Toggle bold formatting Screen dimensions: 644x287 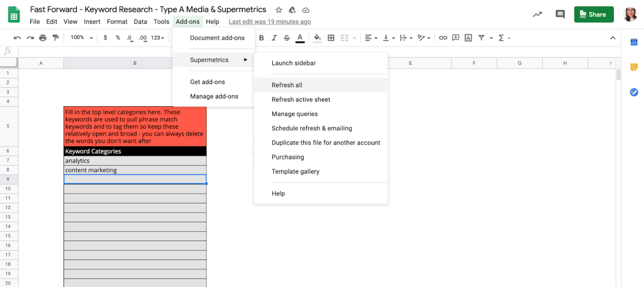(x=262, y=38)
